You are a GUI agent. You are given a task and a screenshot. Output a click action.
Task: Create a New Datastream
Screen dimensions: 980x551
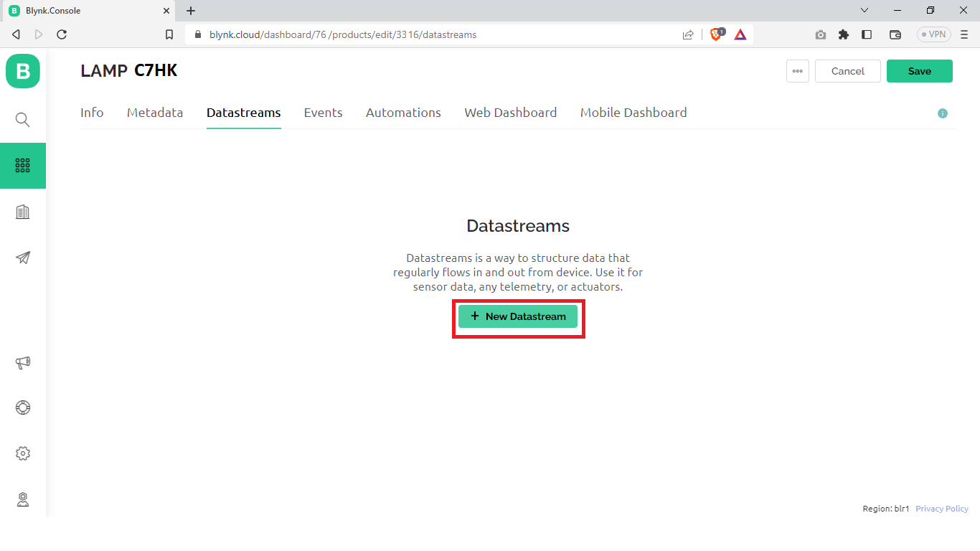(518, 316)
